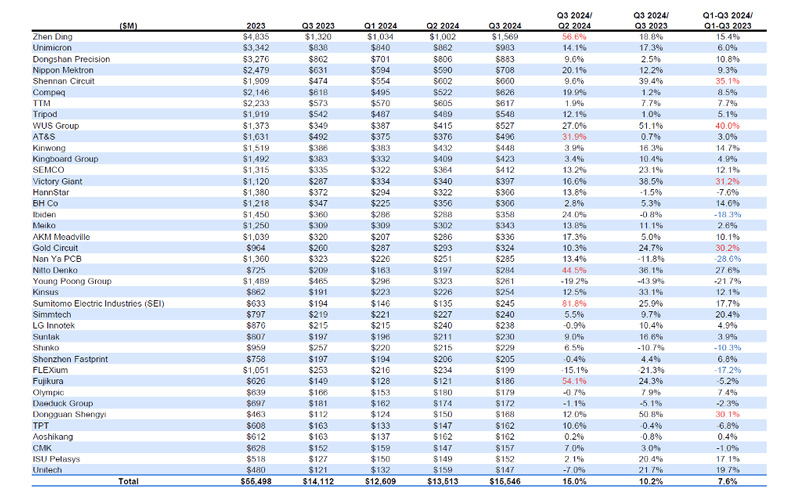Click the Nippon Mektron row name
This screenshot has height=498, width=800.
click(x=63, y=70)
